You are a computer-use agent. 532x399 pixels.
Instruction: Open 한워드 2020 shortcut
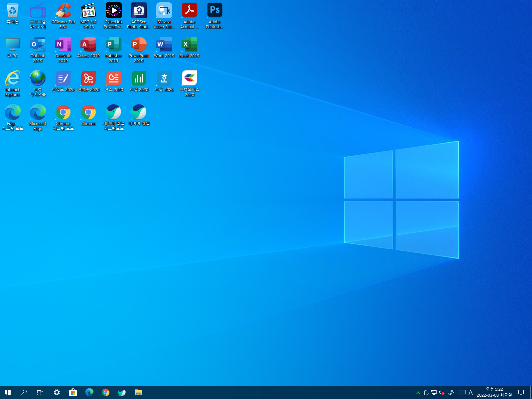[63, 81]
